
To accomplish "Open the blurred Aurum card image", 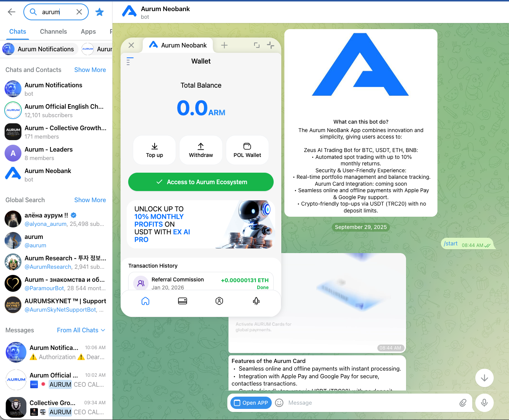I will 317,303.
